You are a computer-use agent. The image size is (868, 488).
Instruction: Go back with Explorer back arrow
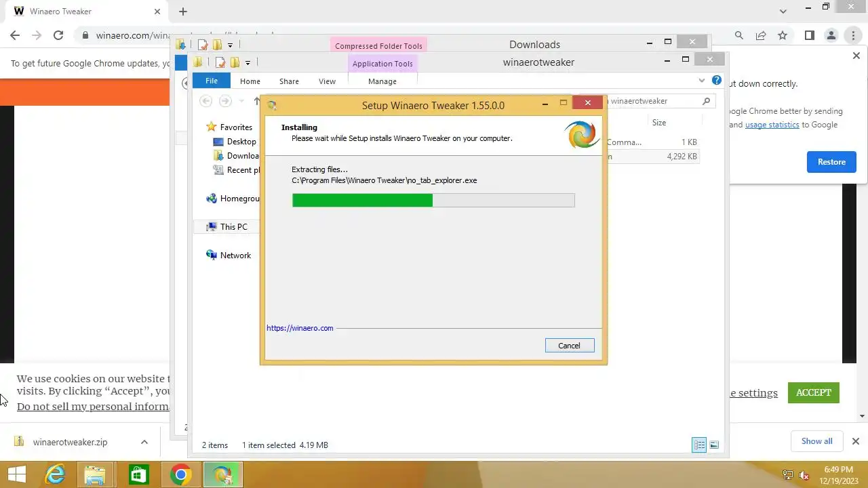point(205,101)
